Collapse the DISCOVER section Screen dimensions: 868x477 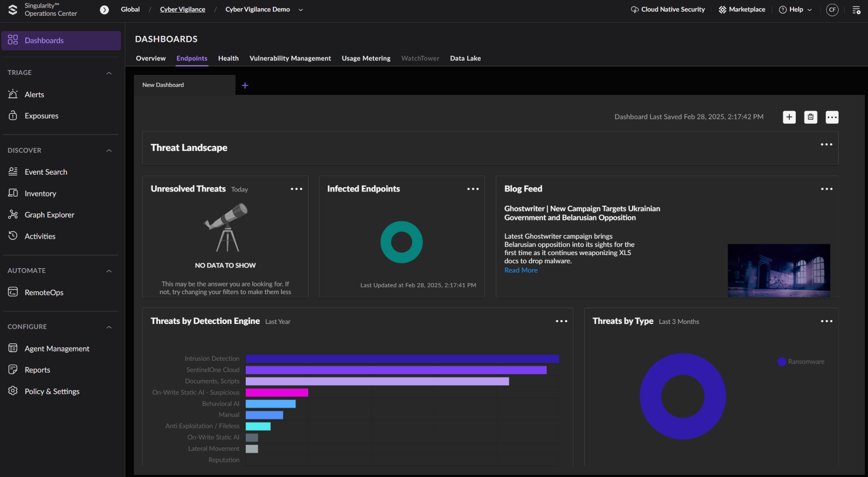(109, 151)
